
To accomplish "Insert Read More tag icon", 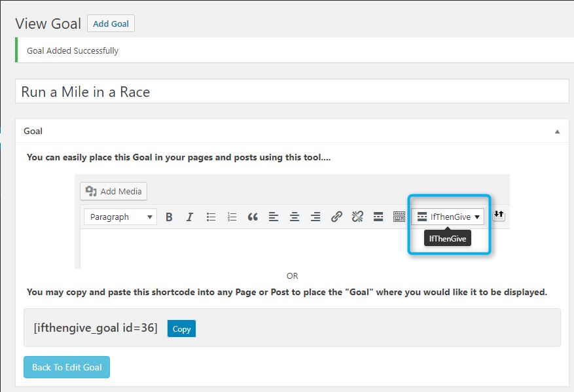I will (x=378, y=217).
